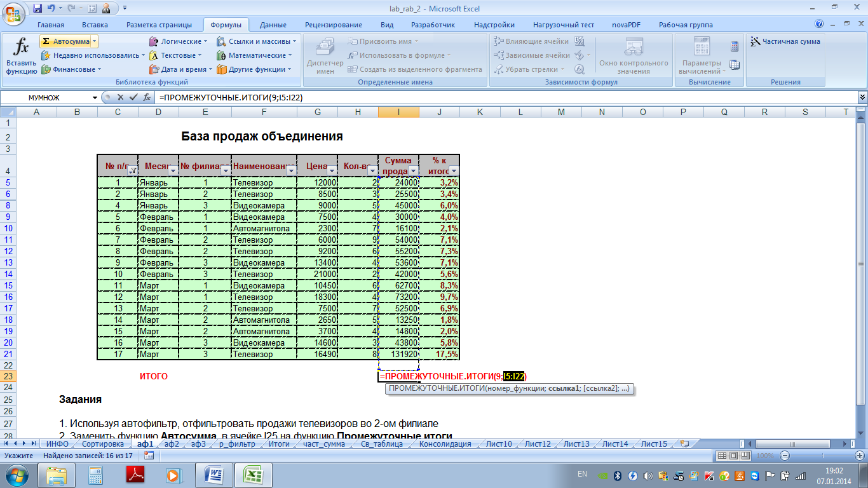Switch to the р_фильтр sheet tab
The width and height of the screenshot is (868, 488).
[237, 444]
